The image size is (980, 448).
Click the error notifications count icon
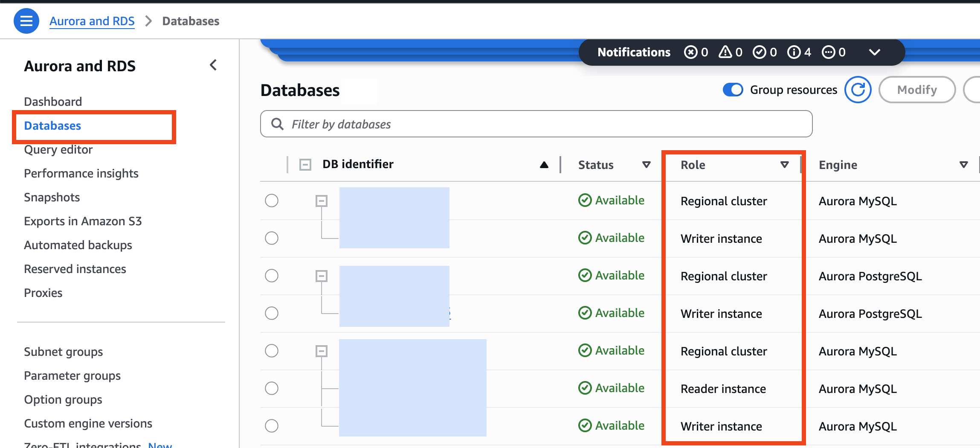point(691,52)
